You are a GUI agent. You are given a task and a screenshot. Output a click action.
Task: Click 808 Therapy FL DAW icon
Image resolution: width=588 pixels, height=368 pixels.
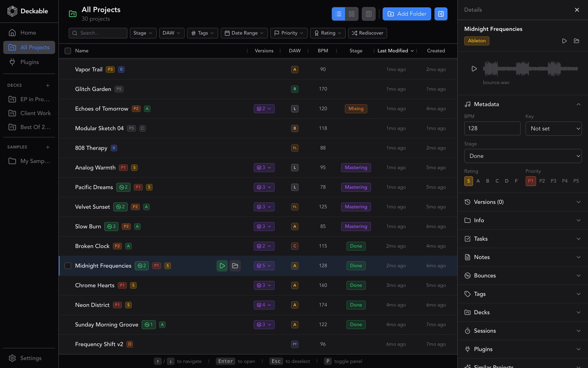pyautogui.click(x=295, y=148)
